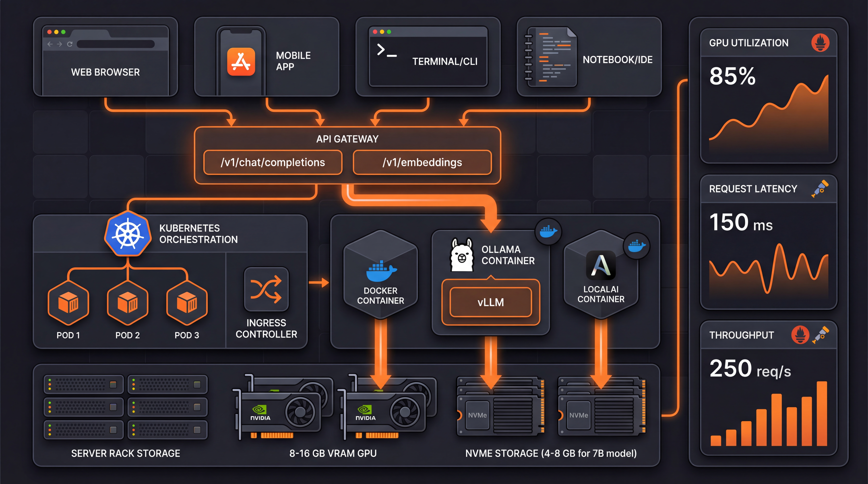Screen dimensions: 868x484
Task: Click the browser address bar
Action: tap(116, 44)
